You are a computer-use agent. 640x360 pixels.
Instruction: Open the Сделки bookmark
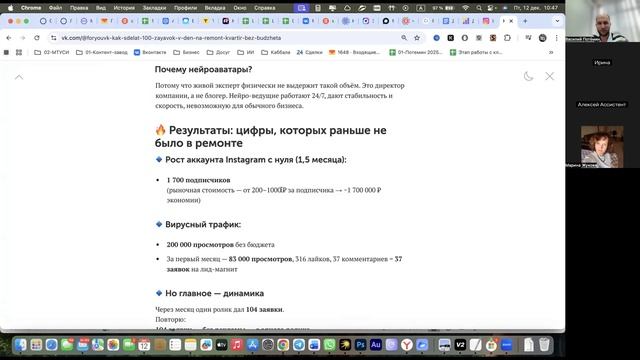tap(309, 52)
